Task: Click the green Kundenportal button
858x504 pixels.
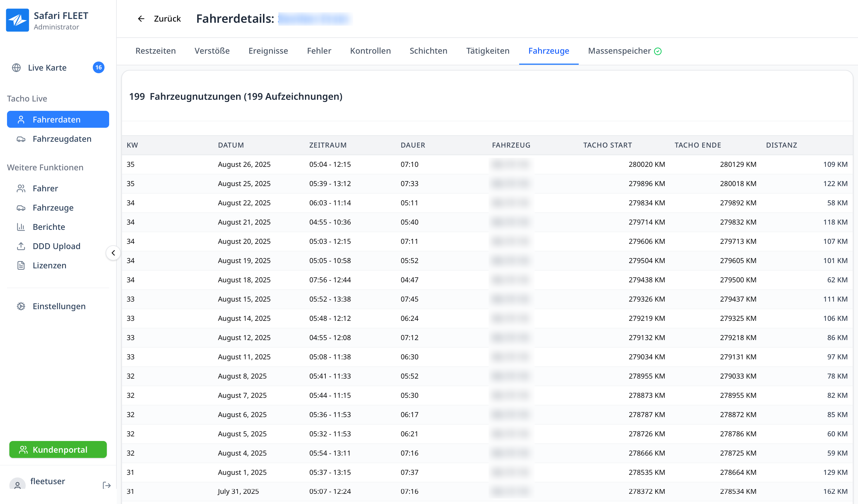Action: [x=58, y=449]
